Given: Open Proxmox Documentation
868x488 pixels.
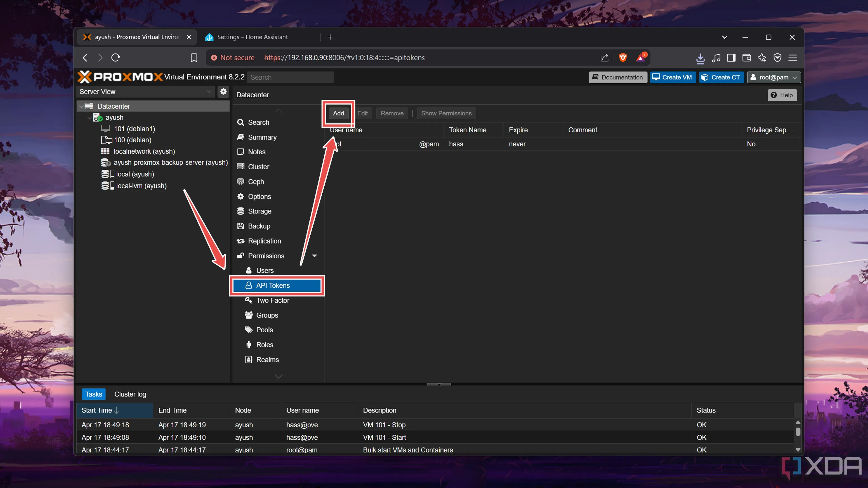Looking at the screenshot, I should [x=618, y=77].
